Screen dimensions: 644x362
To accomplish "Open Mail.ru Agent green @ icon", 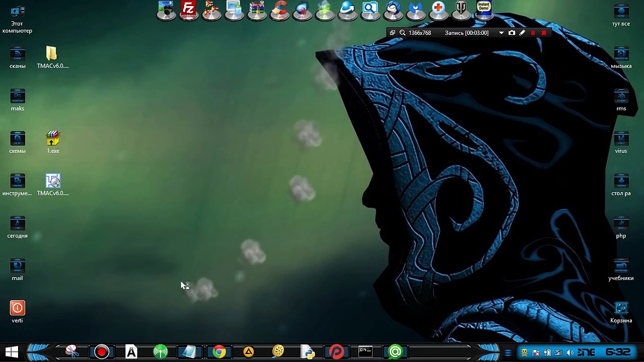I will 395,351.
